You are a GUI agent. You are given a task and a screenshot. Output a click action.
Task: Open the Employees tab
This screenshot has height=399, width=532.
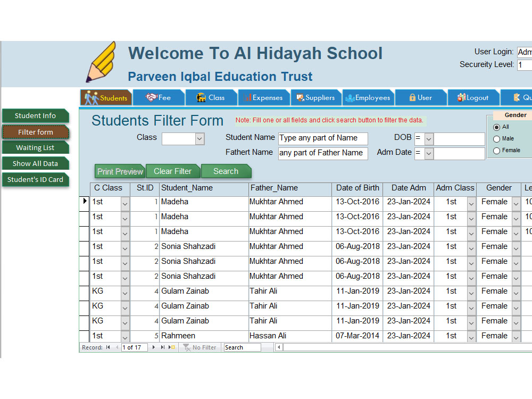[x=368, y=98]
